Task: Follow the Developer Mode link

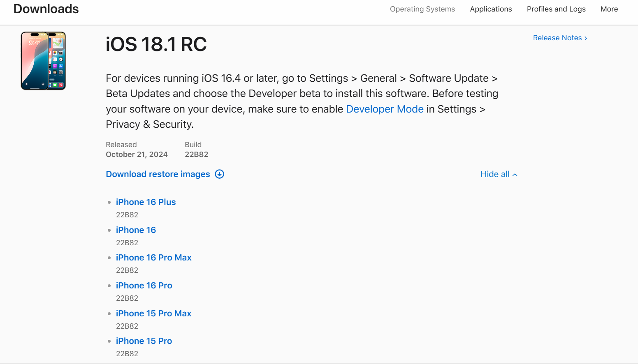Action: coord(385,109)
